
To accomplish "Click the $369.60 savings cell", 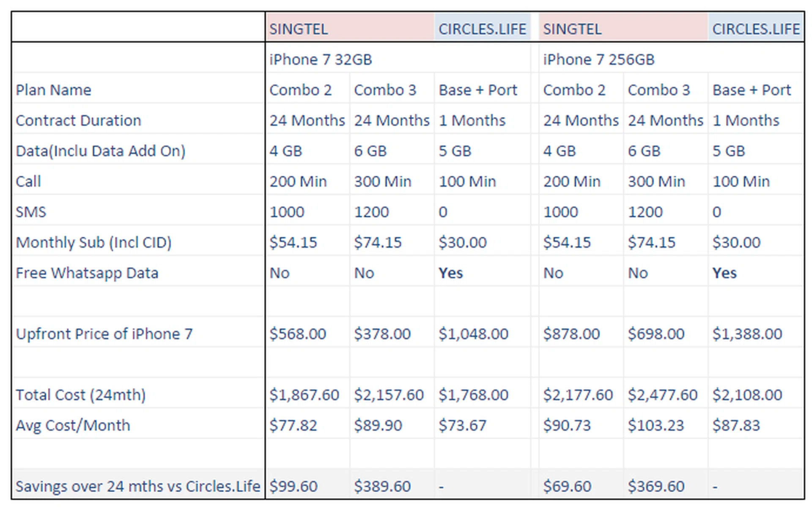I will [656, 486].
